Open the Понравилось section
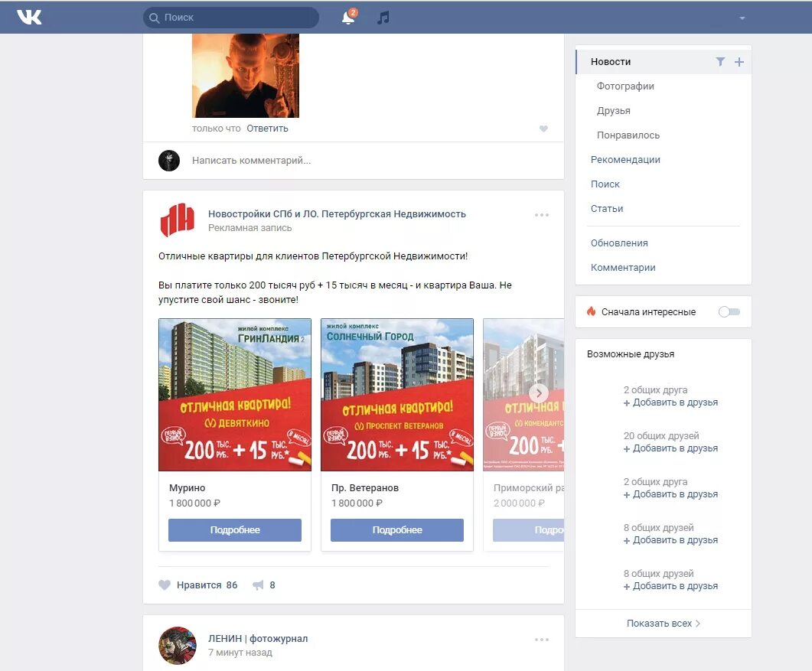 click(628, 135)
